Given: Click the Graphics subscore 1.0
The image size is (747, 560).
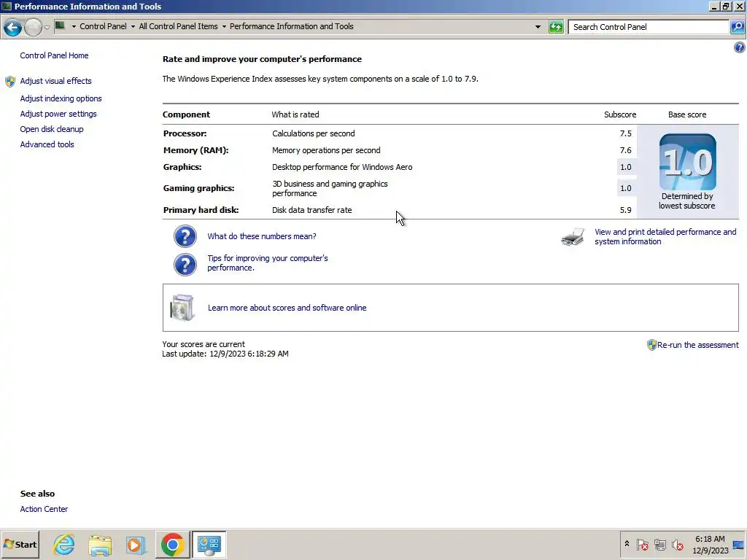Looking at the screenshot, I should pyautogui.click(x=625, y=167).
